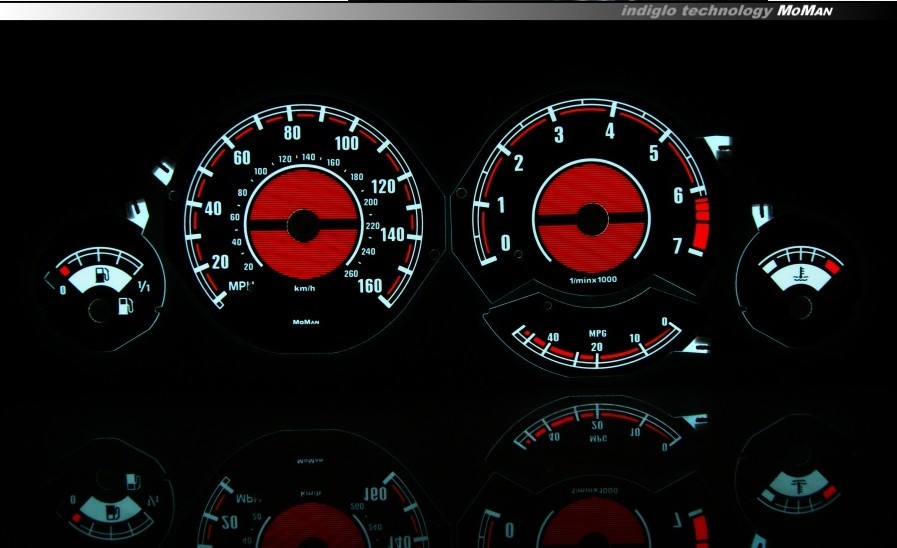Click the small 260 on the inner km/h scale

(x=351, y=274)
